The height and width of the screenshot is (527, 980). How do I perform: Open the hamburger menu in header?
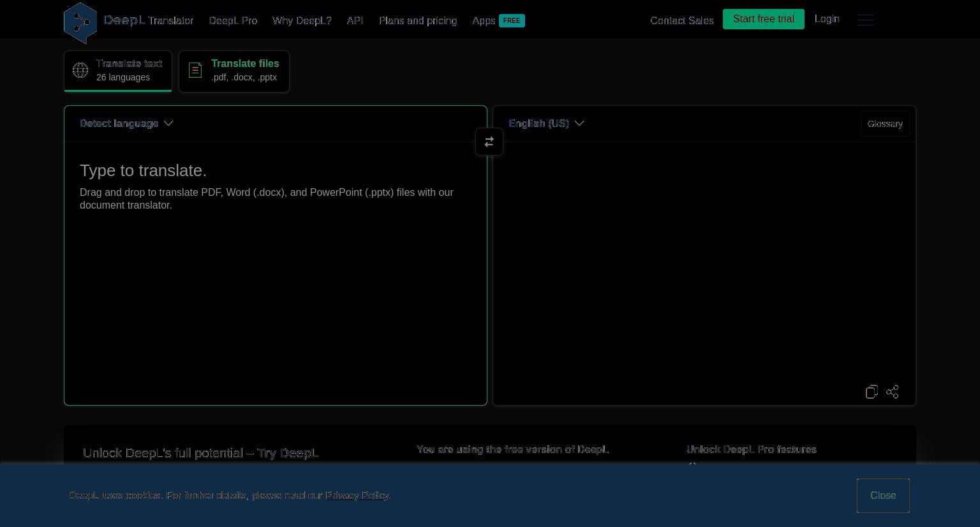click(x=866, y=20)
